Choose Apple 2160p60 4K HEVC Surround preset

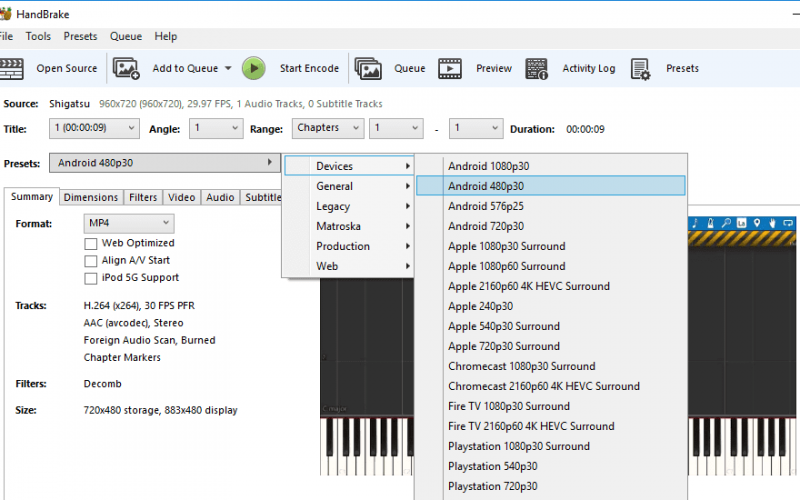(551, 286)
